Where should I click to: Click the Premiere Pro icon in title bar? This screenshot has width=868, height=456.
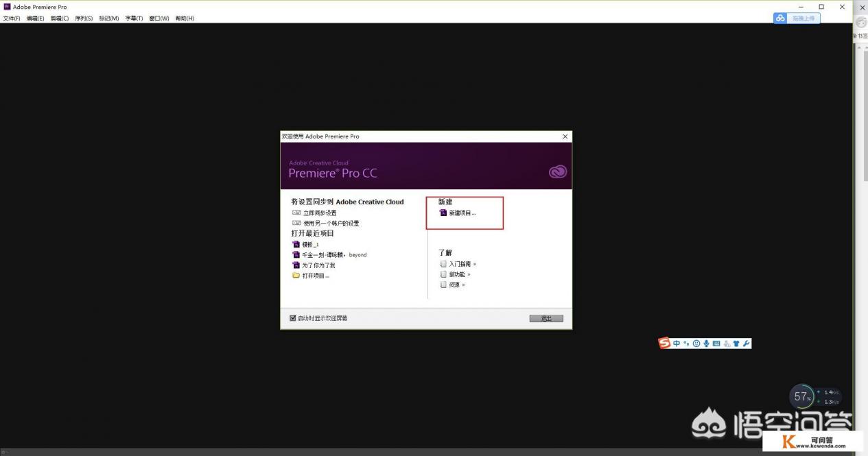tap(7, 6)
